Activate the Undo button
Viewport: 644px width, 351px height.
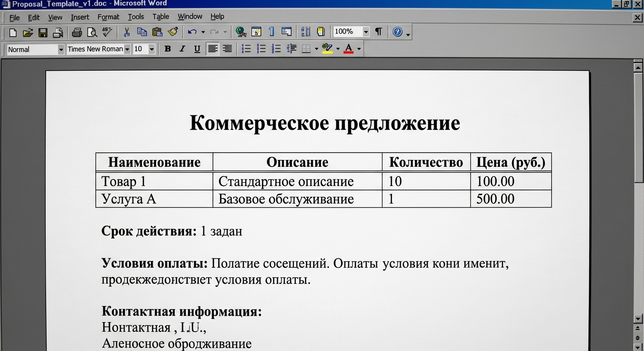coord(192,32)
